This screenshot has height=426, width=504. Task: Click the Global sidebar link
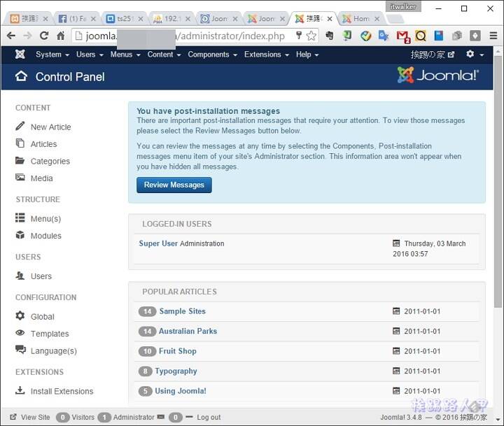pos(43,316)
